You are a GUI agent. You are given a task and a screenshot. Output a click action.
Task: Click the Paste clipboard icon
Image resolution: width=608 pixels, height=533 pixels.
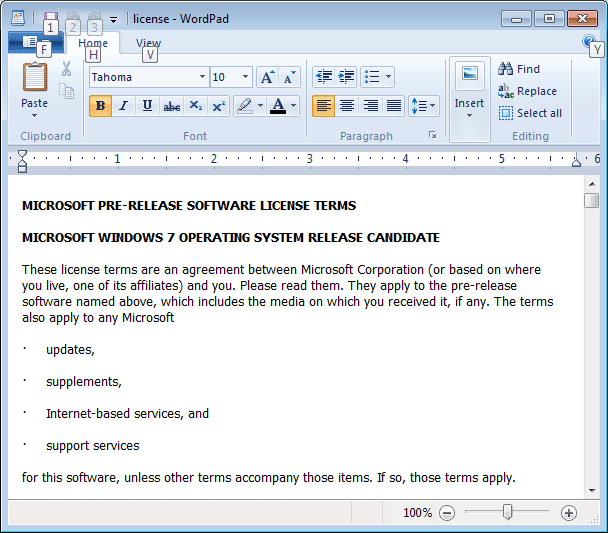34,78
